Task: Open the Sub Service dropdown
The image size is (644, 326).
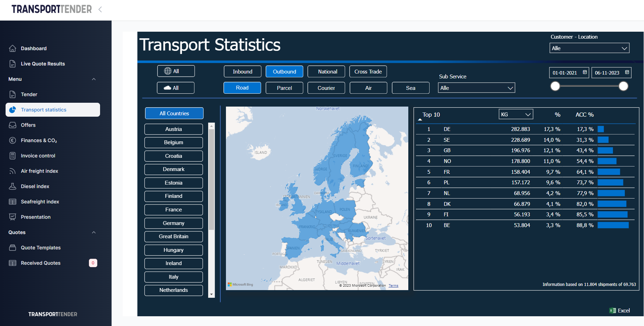Action: (476, 88)
